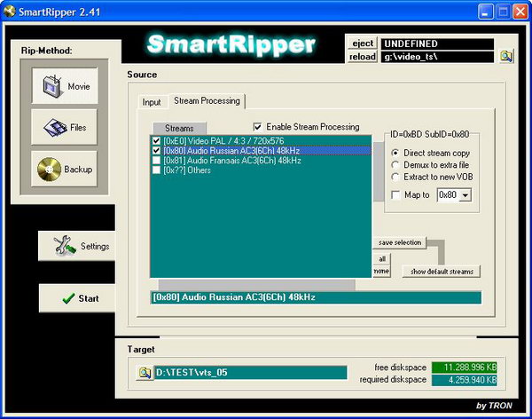The height and width of the screenshot is (419, 532).
Task: Select the Movie rip method
Action: tap(65, 86)
